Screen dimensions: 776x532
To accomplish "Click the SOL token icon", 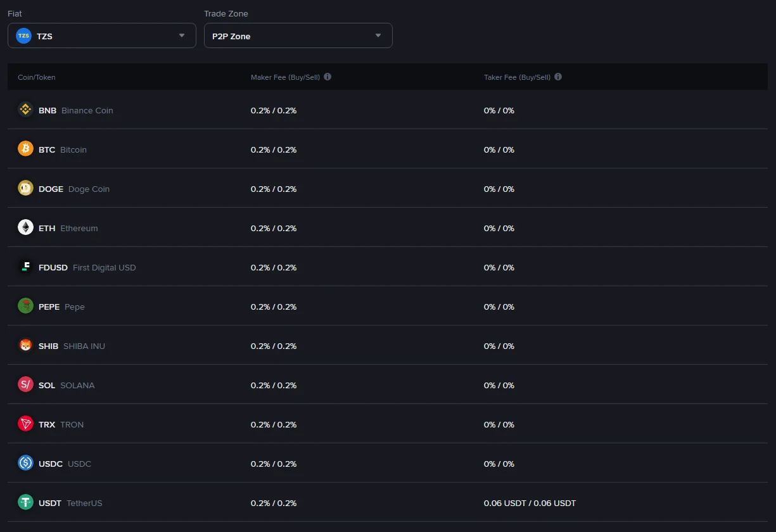I will 25,384.
